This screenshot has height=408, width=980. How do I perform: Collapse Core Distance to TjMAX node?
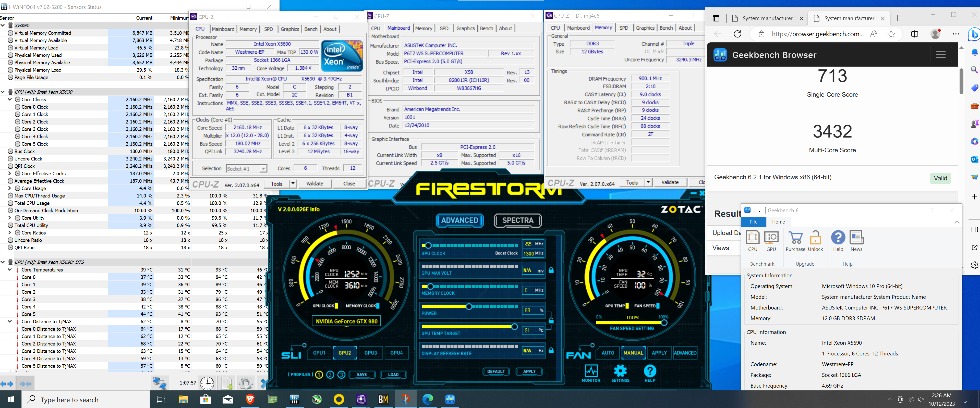tap(10, 321)
